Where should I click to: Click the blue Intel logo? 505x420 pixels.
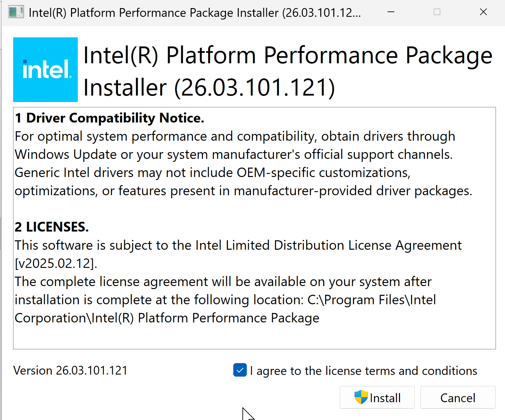tap(45, 70)
